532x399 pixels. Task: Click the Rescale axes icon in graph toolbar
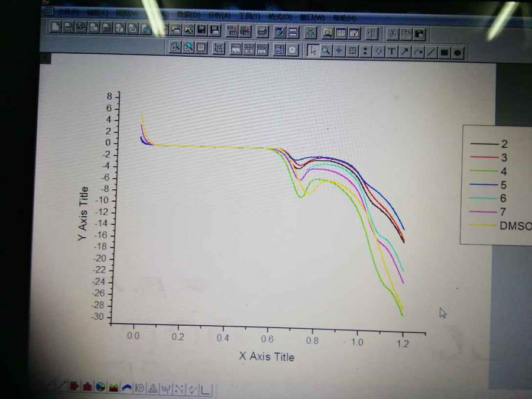219,48
